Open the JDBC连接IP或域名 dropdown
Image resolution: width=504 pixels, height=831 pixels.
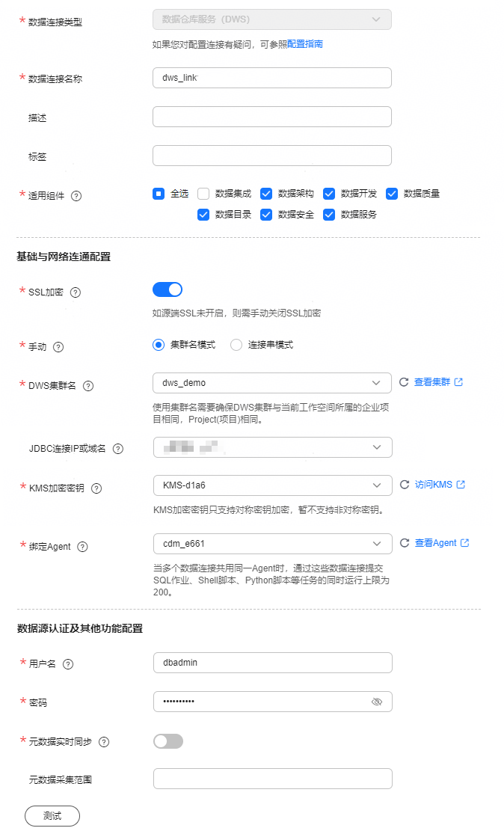[272, 447]
